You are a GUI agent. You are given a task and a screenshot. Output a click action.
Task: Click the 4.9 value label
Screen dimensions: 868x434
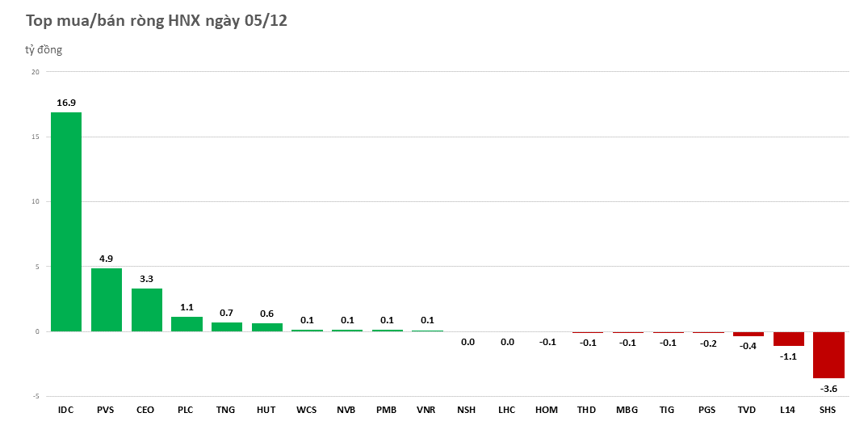[x=107, y=259]
